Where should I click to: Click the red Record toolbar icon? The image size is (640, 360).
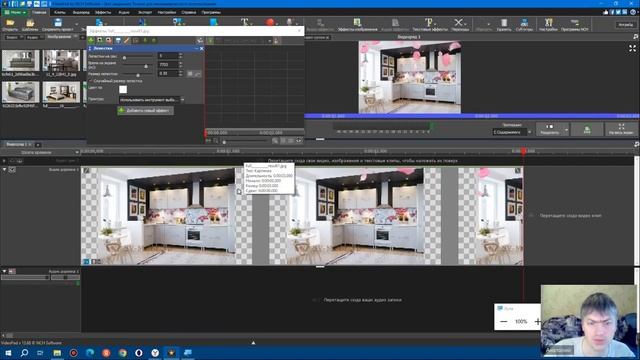tap(270, 22)
